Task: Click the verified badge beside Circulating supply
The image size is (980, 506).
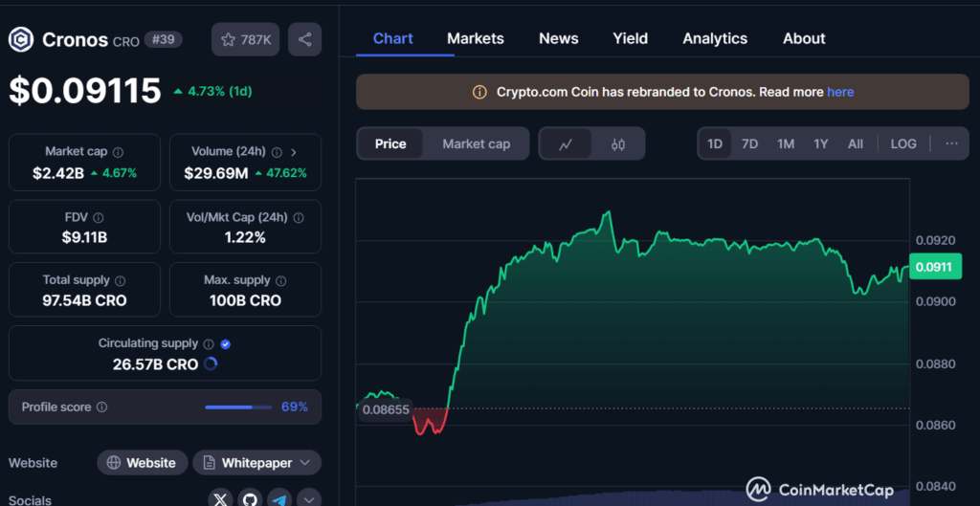Action: tap(226, 344)
